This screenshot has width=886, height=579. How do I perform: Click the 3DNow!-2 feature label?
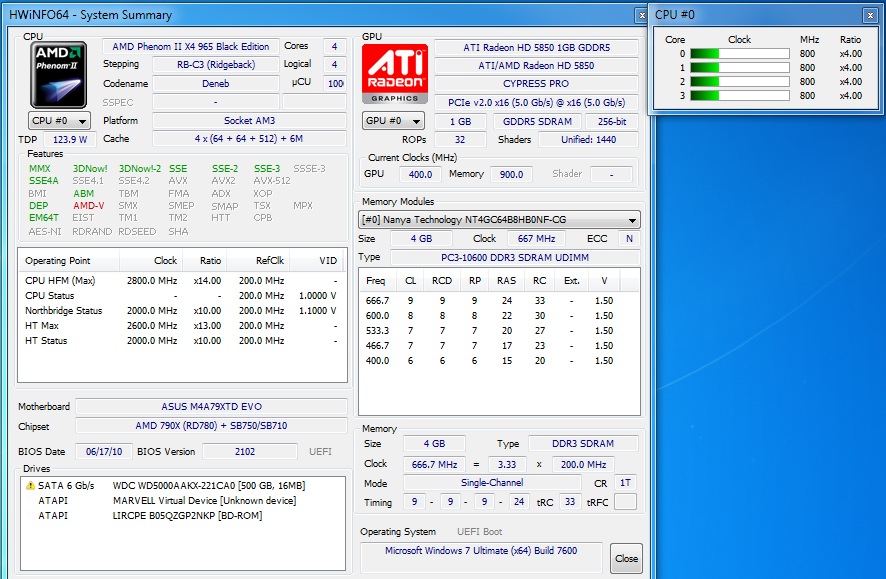[x=140, y=168]
